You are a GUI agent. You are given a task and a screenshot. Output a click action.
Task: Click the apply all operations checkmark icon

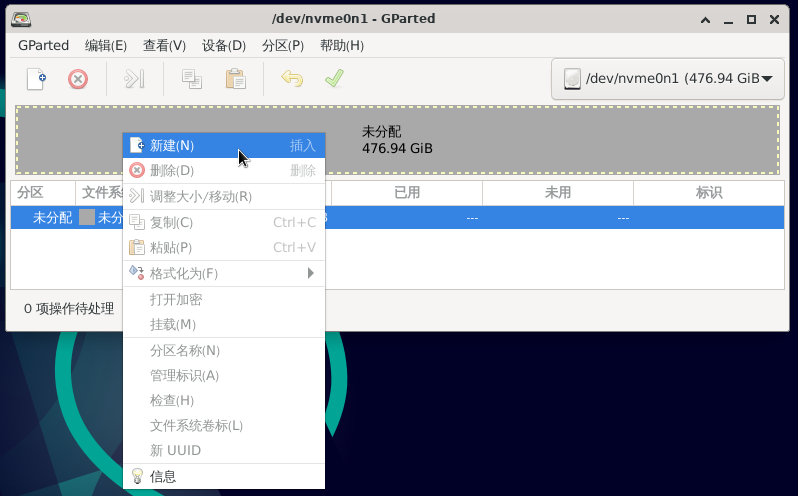(334, 79)
